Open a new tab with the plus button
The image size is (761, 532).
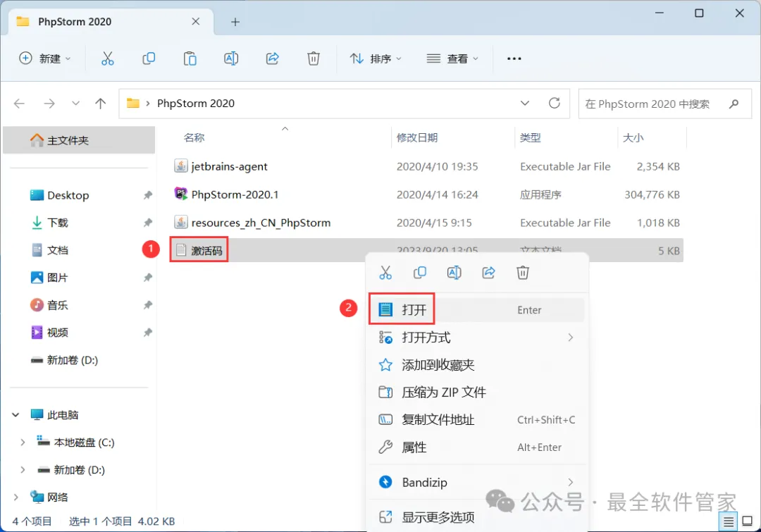235,22
